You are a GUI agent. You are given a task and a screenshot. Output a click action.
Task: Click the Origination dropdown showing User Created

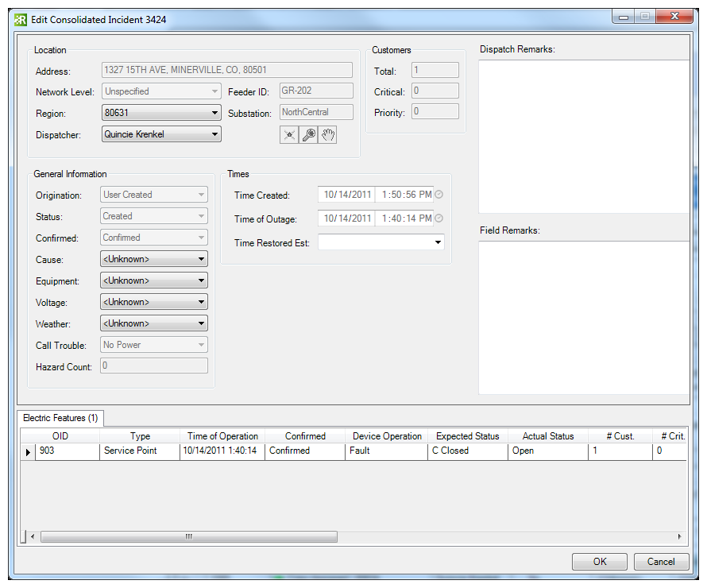click(x=154, y=195)
